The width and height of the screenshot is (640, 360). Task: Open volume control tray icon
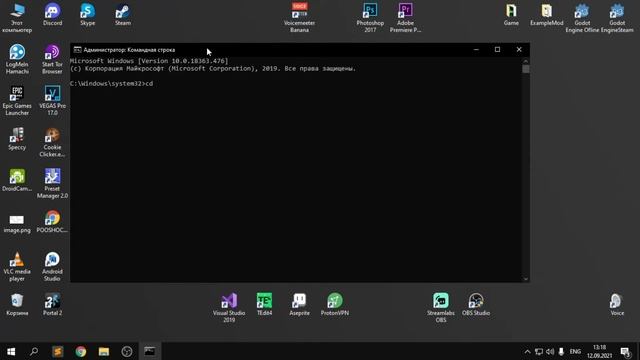coord(550,351)
